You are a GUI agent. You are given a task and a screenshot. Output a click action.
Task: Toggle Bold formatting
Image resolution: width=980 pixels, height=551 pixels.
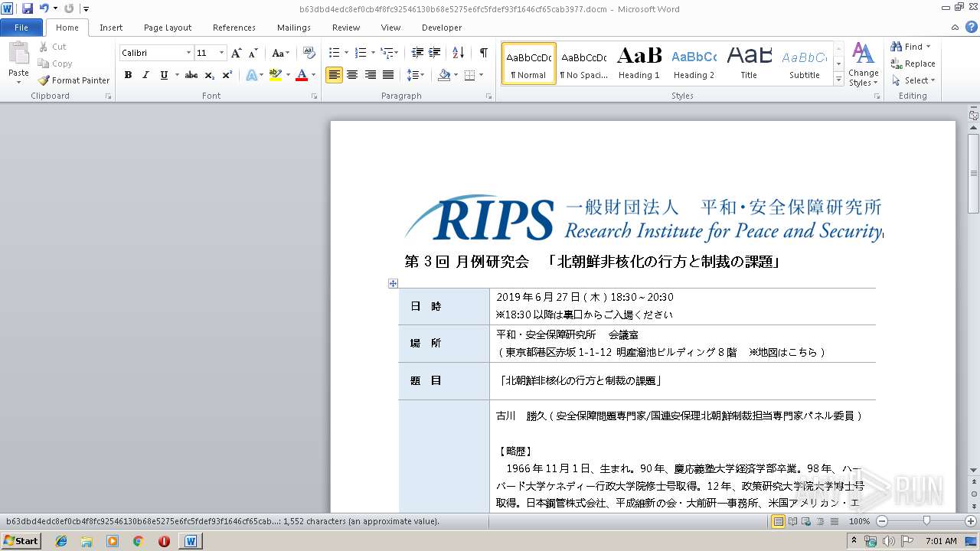[128, 75]
